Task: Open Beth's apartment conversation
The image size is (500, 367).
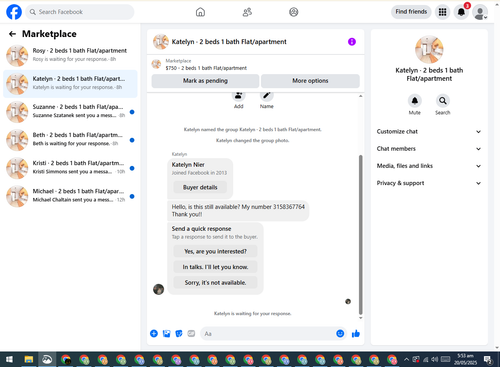Action: click(x=70, y=139)
